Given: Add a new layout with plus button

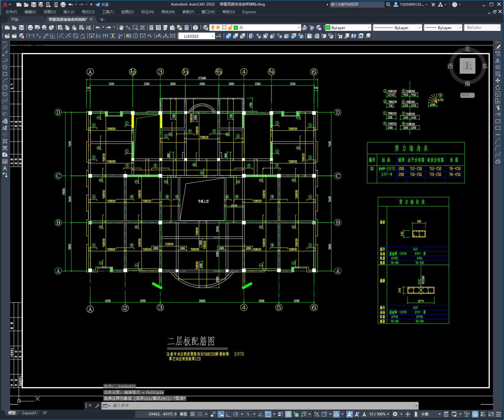Looking at the screenshot, I should click(x=45, y=413).
